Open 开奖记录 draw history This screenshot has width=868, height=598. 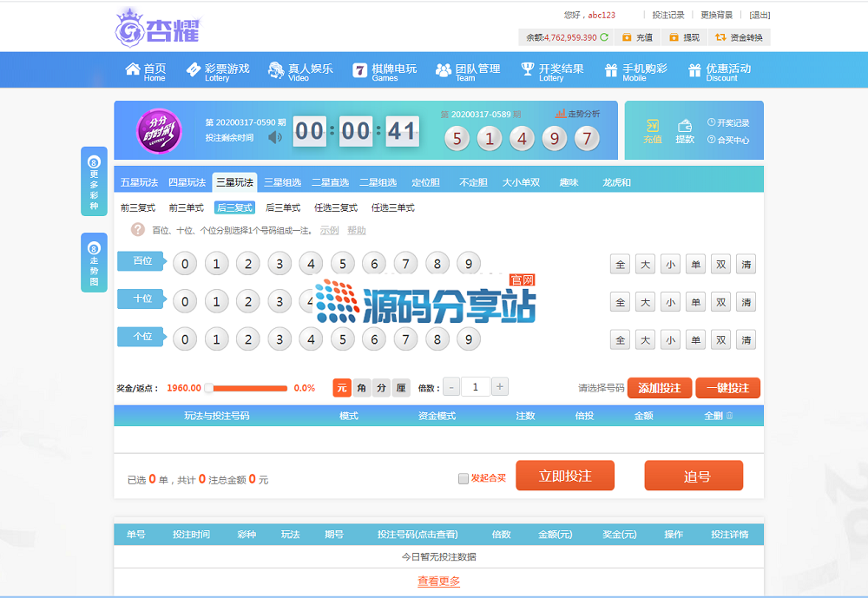coord(727,123)
